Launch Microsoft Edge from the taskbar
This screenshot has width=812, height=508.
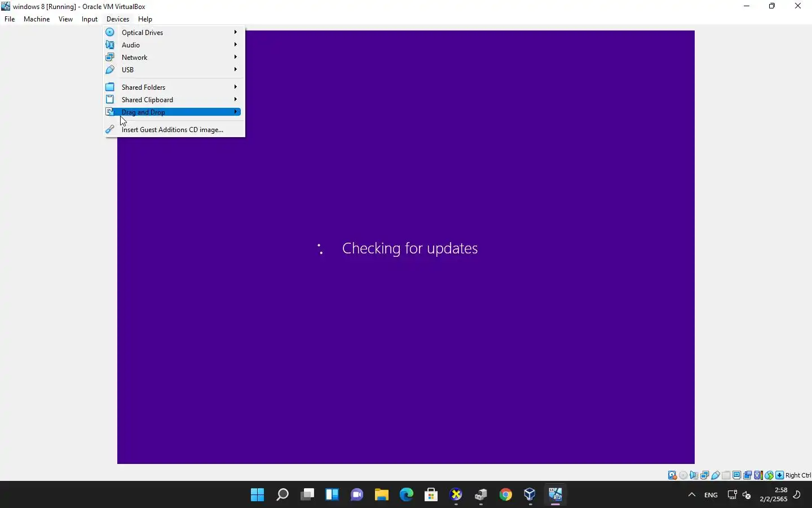(407, 494)
